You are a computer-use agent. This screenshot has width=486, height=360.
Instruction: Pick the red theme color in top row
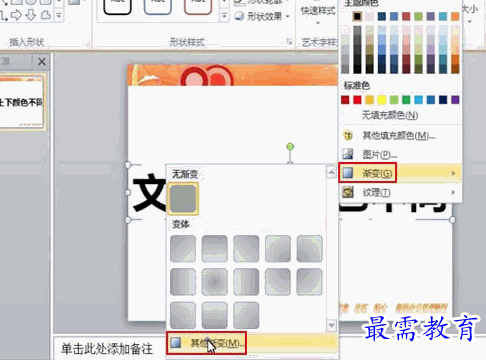pyautogui.click(x=406, y=16)
